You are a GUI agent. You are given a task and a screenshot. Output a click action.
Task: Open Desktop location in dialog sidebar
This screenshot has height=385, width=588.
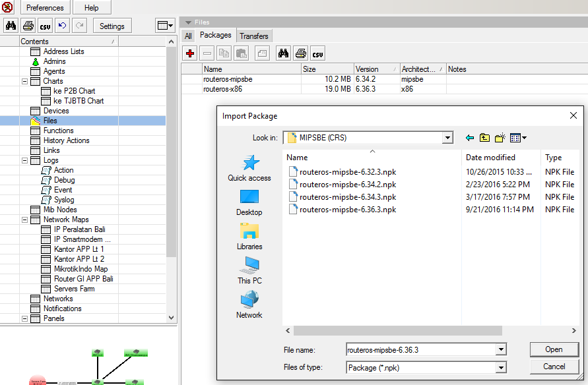tap(249, 202)
